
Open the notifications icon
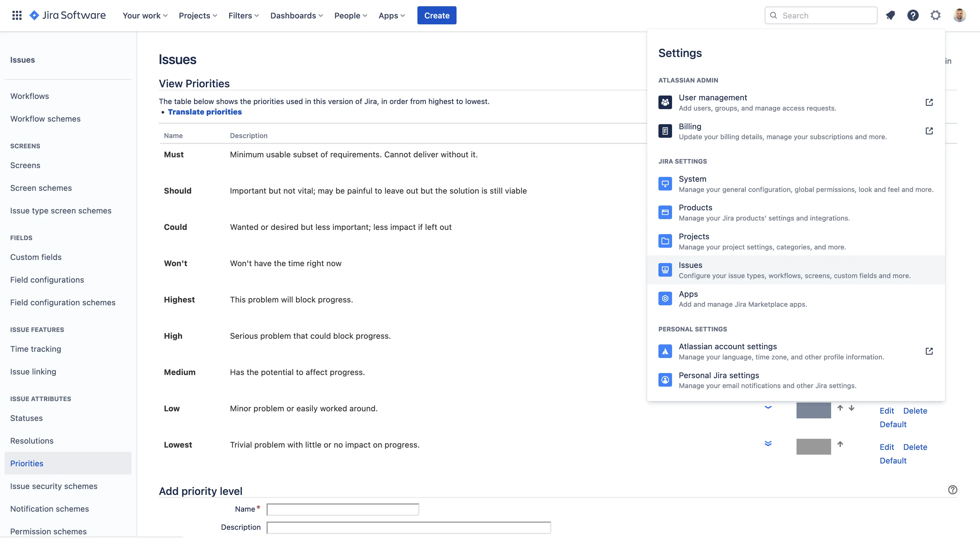(890, 15)
